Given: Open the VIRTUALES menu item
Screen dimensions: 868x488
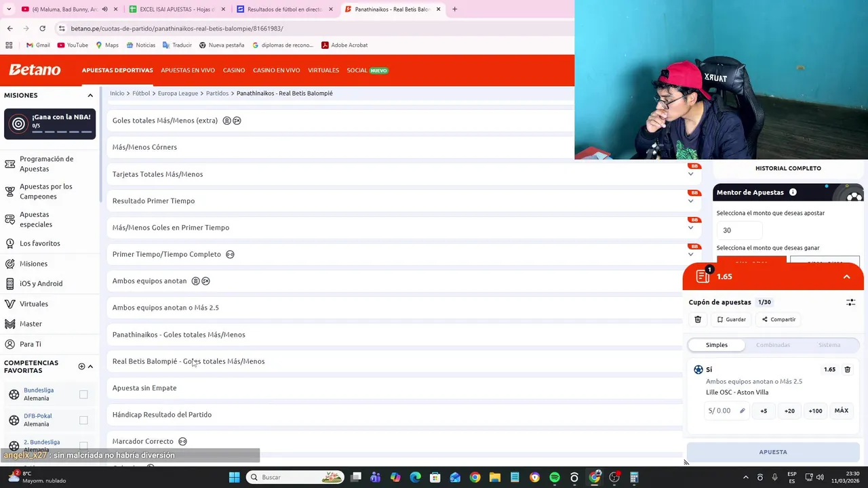Looking at the screenshot, I should tap(323, 70).
